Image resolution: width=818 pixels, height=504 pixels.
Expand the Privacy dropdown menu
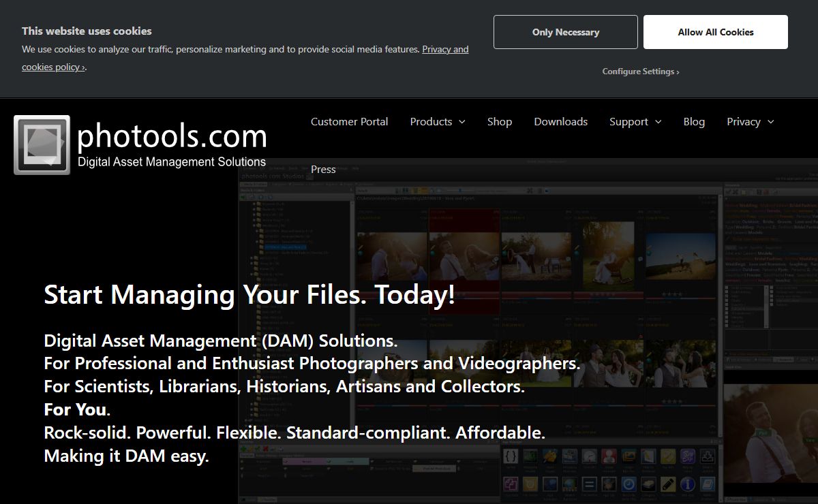pyautogui.click(x=743, y=122)
